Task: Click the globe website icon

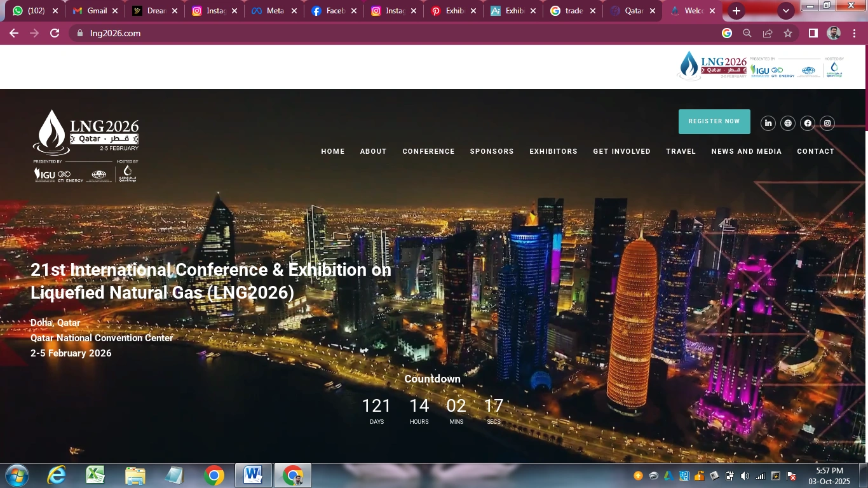Action: pos(788,123)
